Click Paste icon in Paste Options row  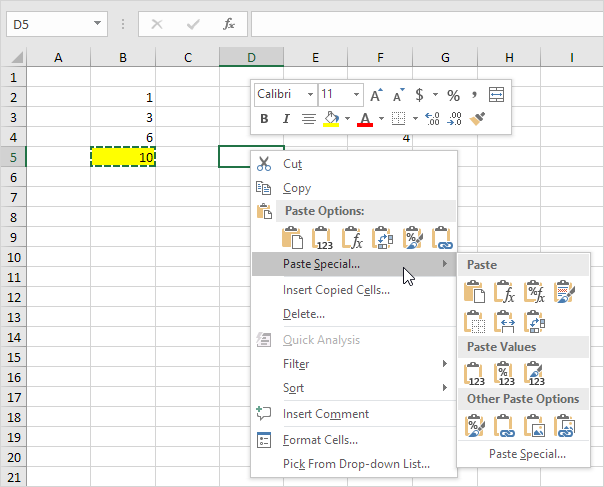coord(292,238)
